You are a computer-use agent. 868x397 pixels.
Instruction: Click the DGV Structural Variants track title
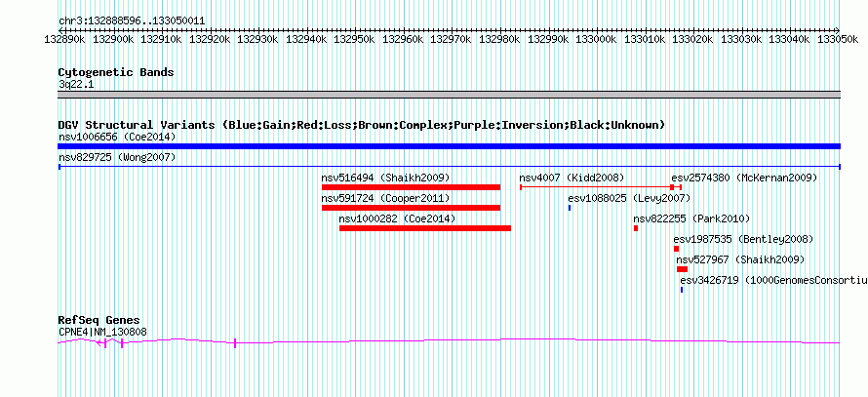pos(362,125)
